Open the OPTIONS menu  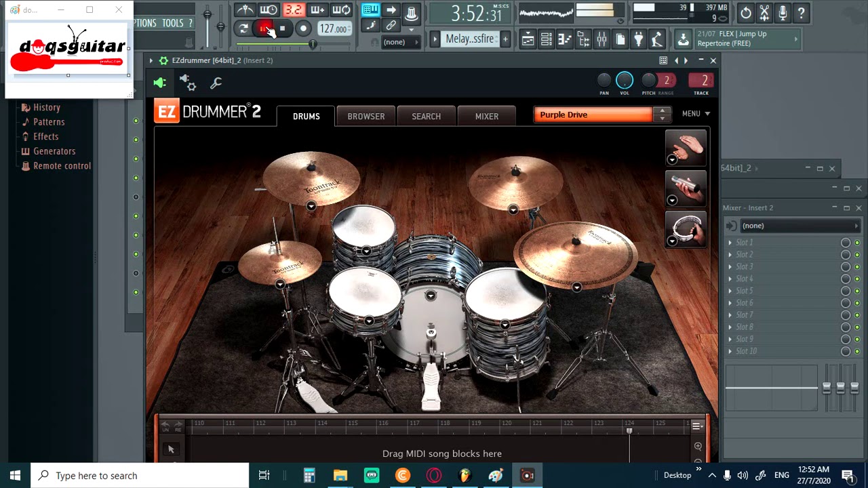pos(144,23)
